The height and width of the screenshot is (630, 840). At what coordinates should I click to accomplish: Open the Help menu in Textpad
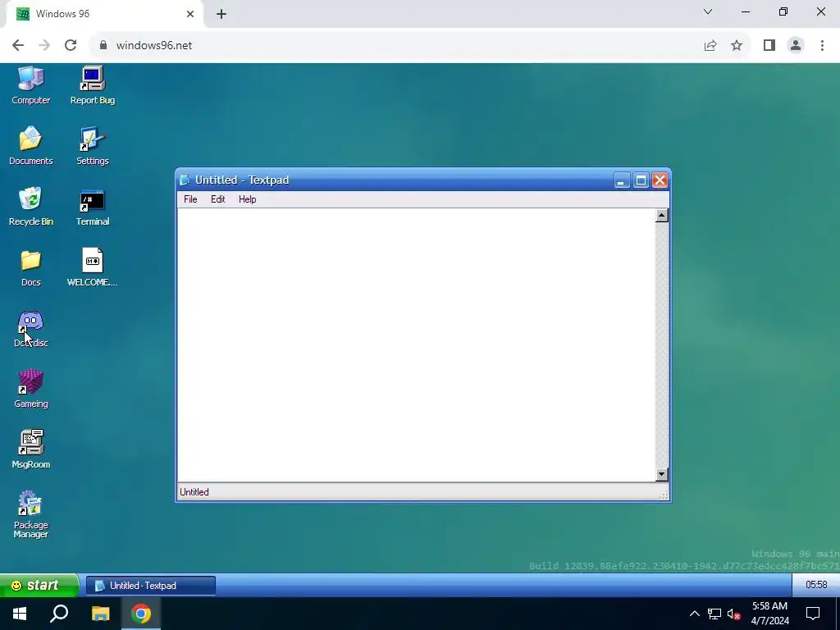point(248,199)
